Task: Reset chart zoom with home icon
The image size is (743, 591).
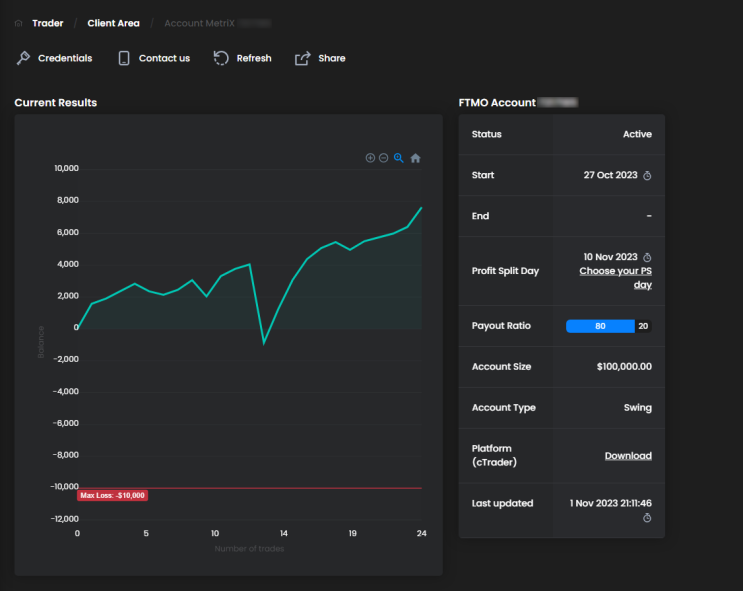Action: coord(415,158)
